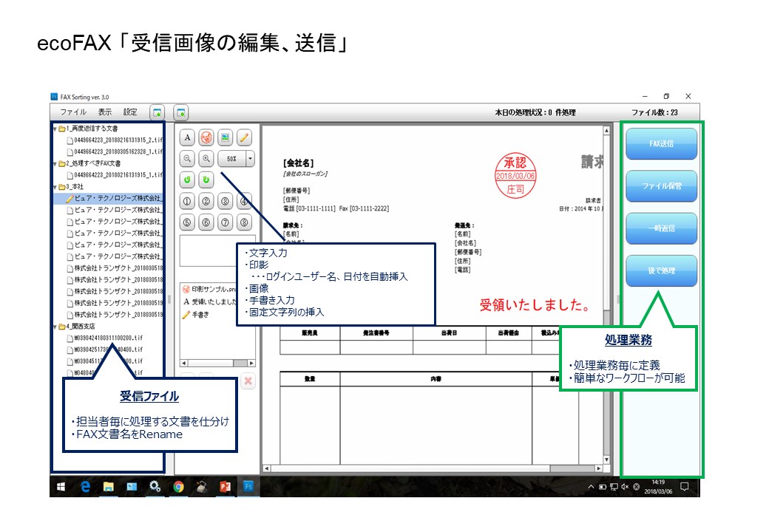Select the highlighted ピュア・テクノロジーズ file with pencil icon

(113, 199)
